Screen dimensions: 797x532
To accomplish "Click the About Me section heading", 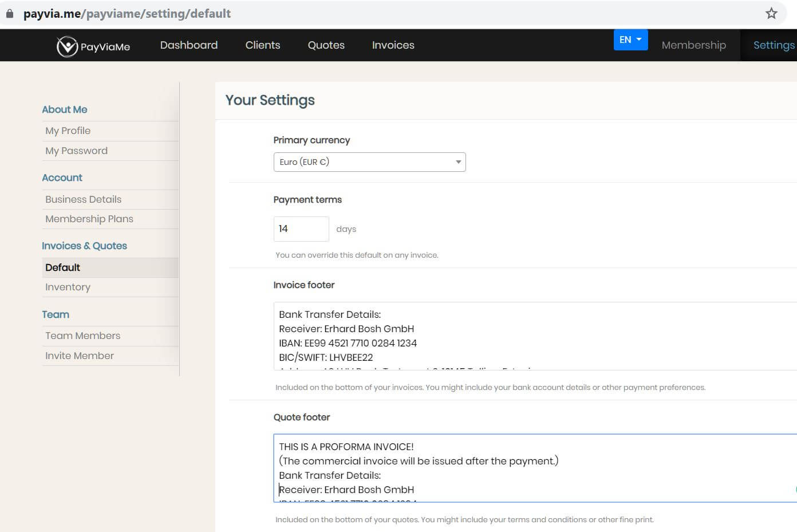I will point(65,109).
